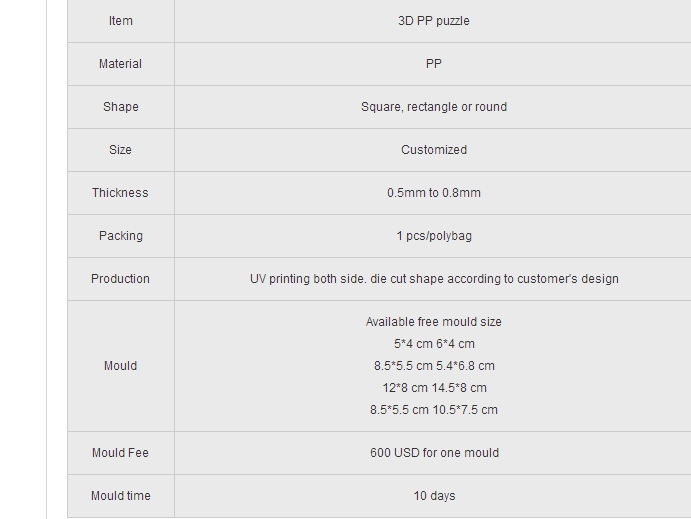
Task: Click "Available free mould size" text
Action: (x=433, y=322)
